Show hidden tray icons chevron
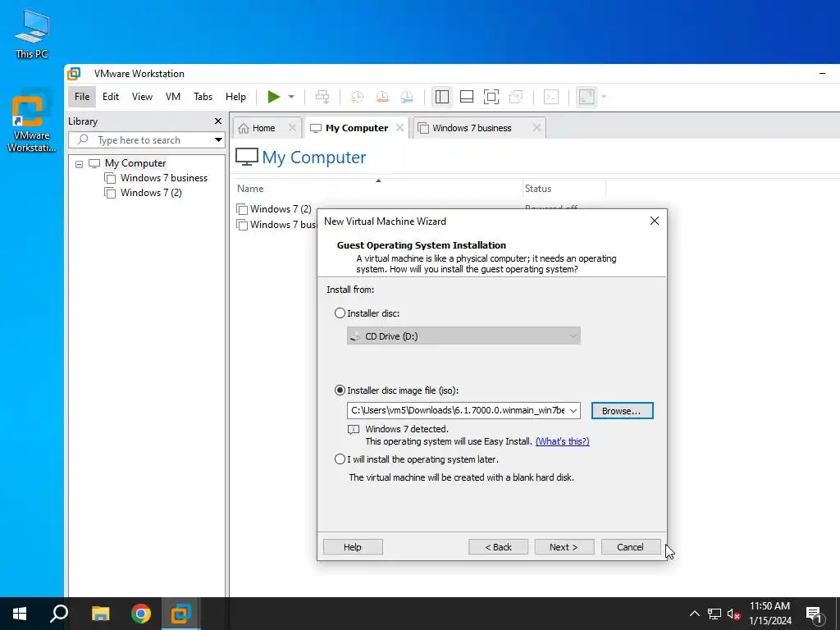 pyautogui.click(x=694, y=614)
